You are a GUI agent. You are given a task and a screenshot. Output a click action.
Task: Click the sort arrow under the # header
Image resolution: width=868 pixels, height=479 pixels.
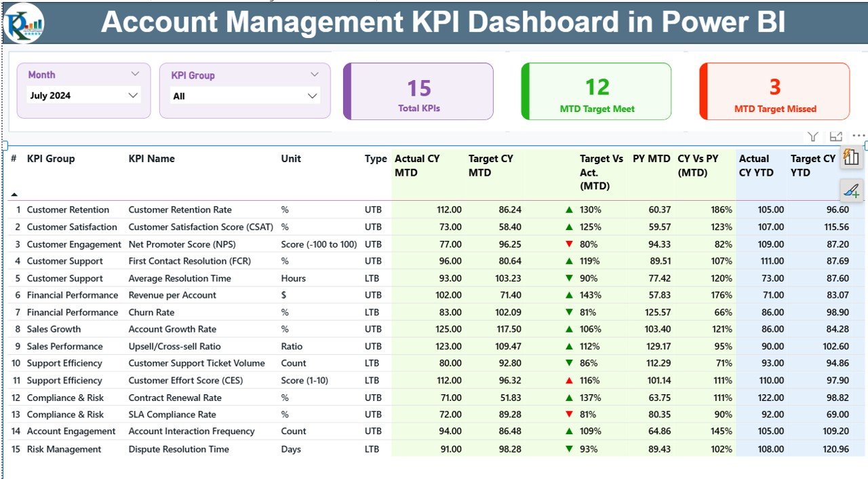(x=15, y=193)
